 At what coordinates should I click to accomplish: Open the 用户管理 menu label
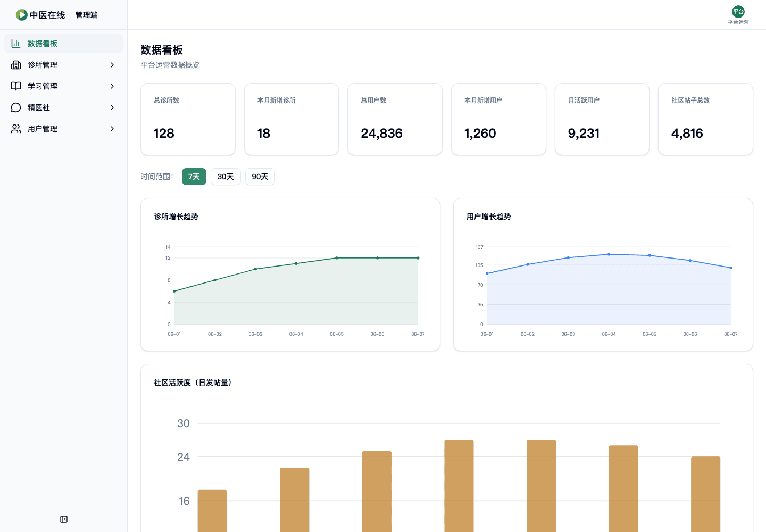pyautogui.click(x=43, y=129)
